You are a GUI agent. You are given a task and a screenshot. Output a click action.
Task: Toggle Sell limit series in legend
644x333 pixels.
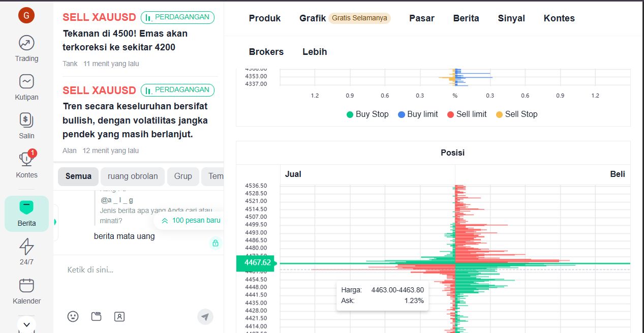coord(467,114)
